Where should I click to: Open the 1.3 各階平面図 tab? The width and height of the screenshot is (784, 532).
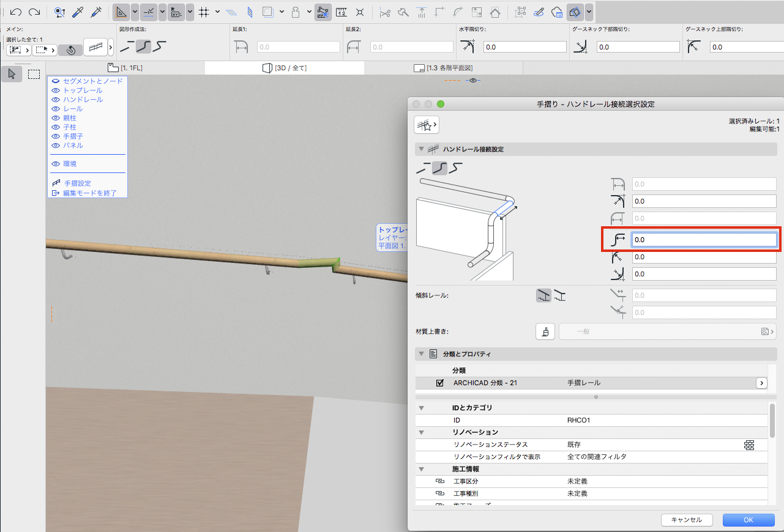tap(443, 68)
